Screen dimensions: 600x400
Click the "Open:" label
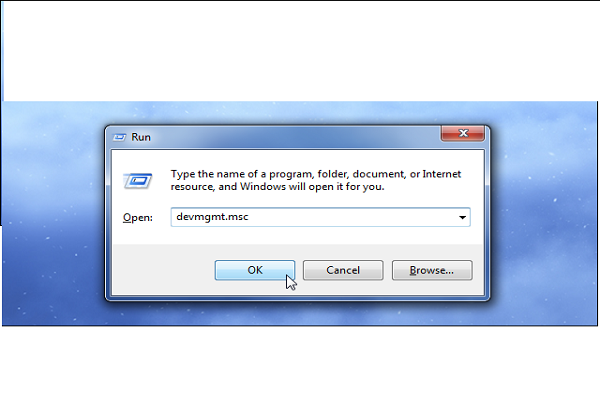coord(138,217)
